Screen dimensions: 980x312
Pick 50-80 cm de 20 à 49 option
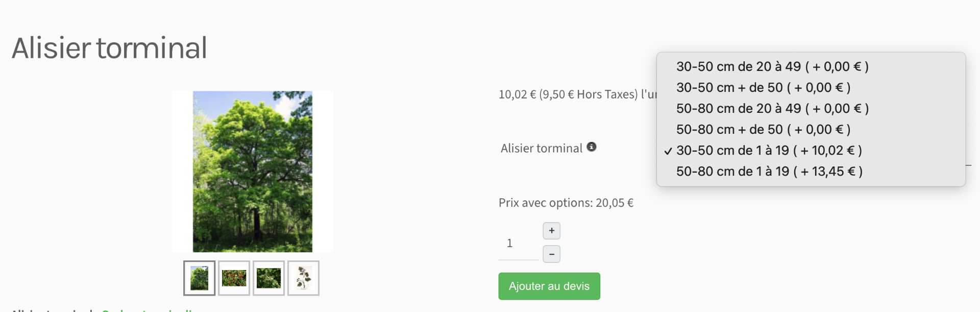click(772, 108)
